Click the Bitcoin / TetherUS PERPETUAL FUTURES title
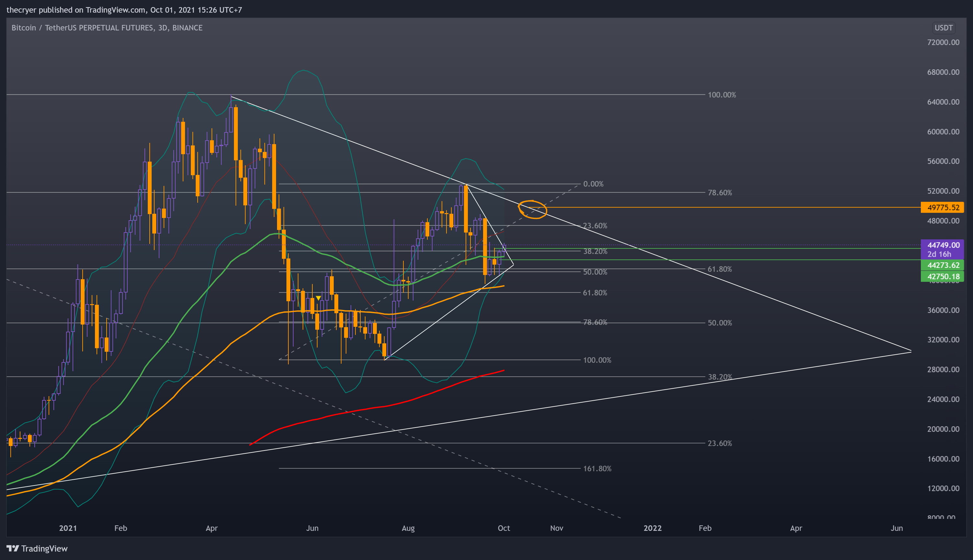The height and width of the screenshot is (560, 973). [107, 28]
